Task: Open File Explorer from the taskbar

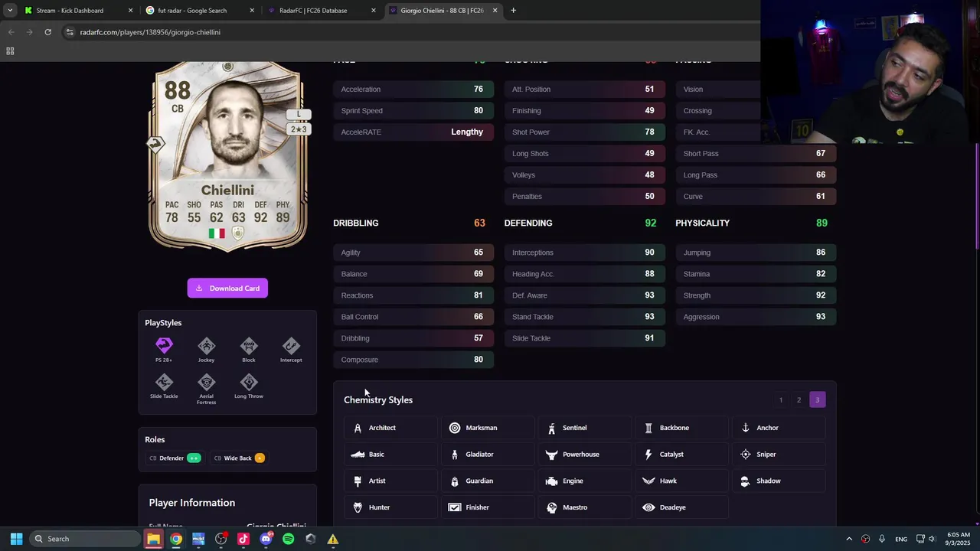Action: 153,539
